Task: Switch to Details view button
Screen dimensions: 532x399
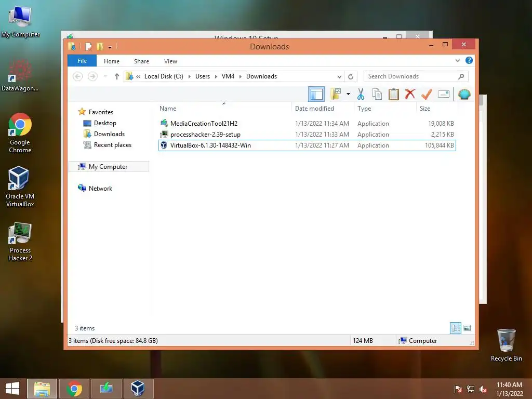Action: 455,328
